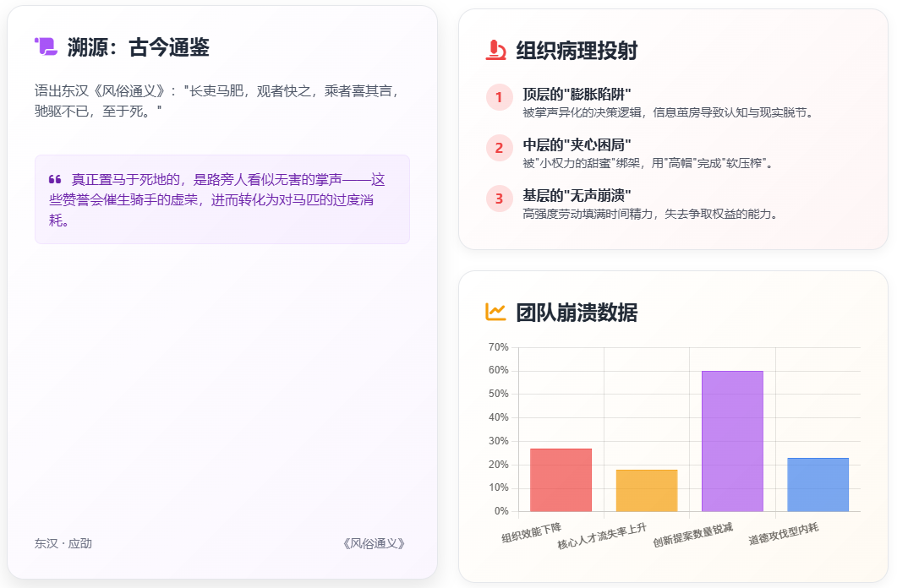
Task: Click the red microscope icon beside 组织病理投射
Action: pyautogui.click(x=496, y=51)
